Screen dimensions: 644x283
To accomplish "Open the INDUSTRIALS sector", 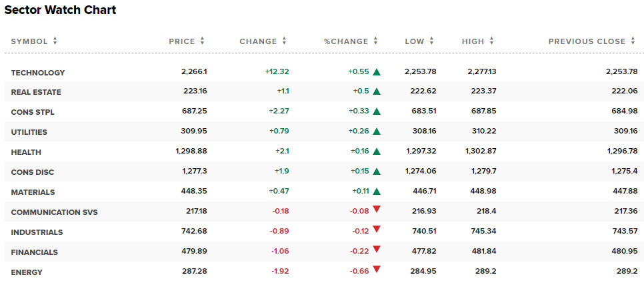I will pyautogui.click(x=37, y=232).
